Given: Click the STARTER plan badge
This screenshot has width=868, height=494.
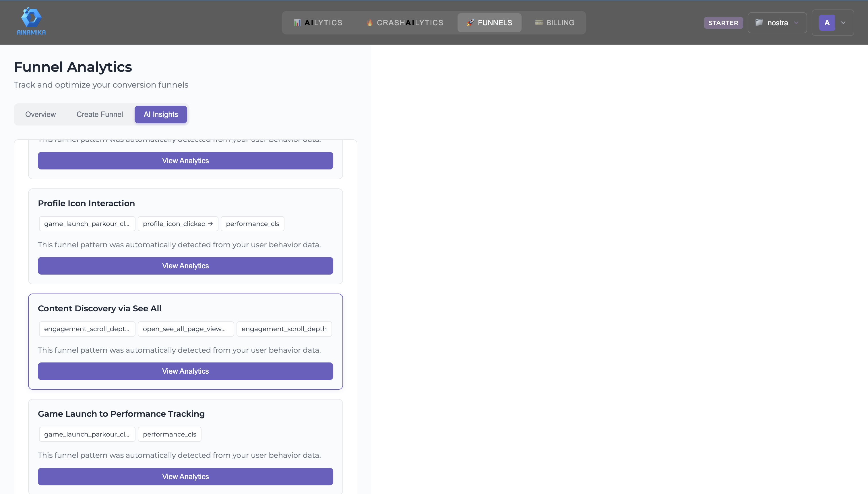Looking at the screenshot, I should pos(723,23).
